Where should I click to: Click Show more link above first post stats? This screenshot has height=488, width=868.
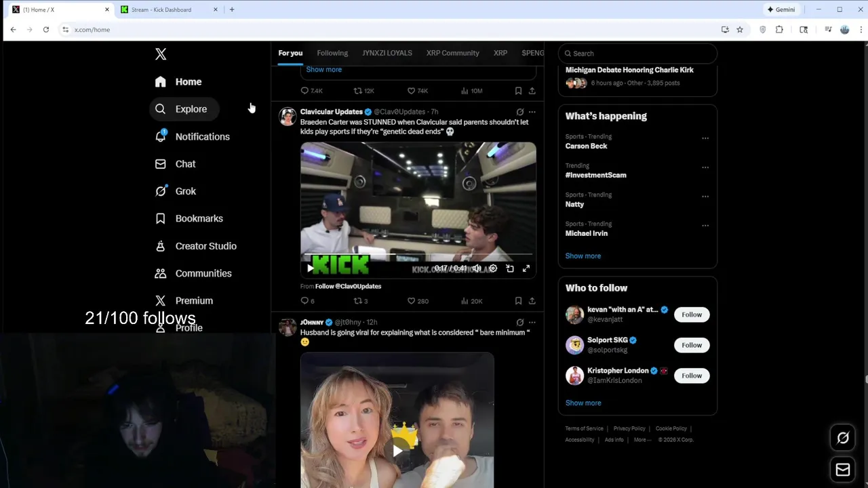(323, 69)
